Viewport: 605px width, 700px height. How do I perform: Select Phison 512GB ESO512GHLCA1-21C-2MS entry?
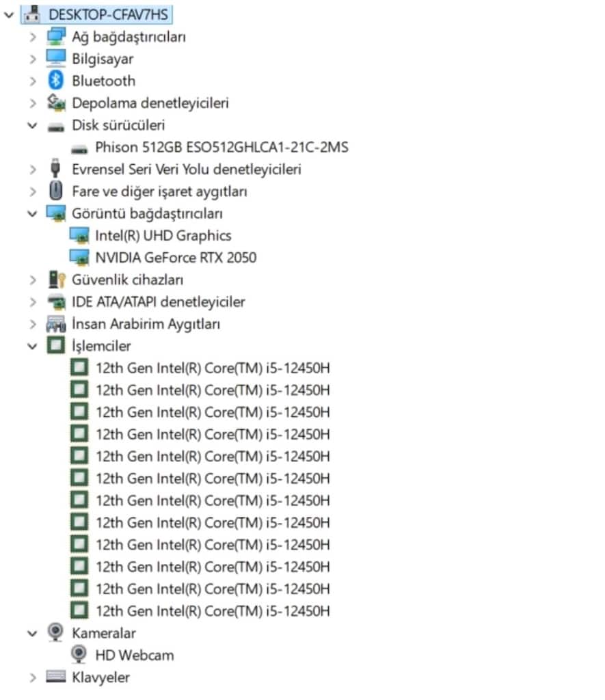click(221, 148)
